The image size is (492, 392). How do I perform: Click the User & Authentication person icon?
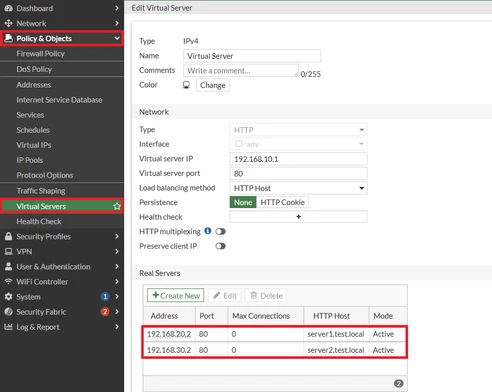point(9,266)
